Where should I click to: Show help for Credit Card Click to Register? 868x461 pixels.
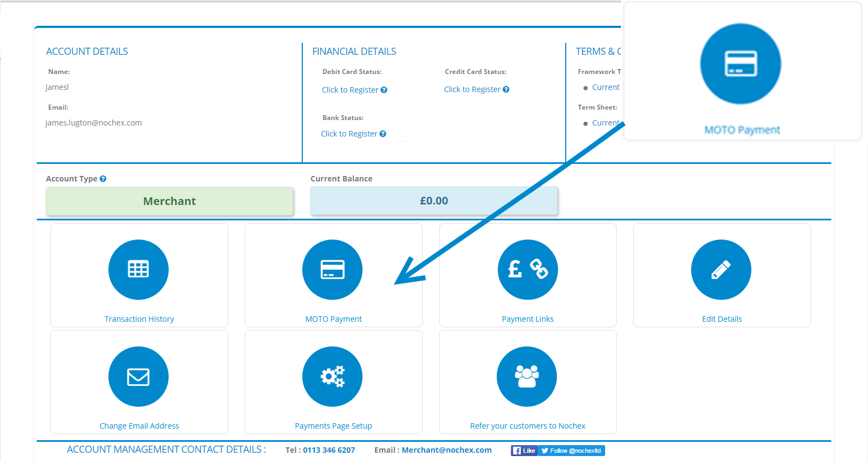point(506,89)
